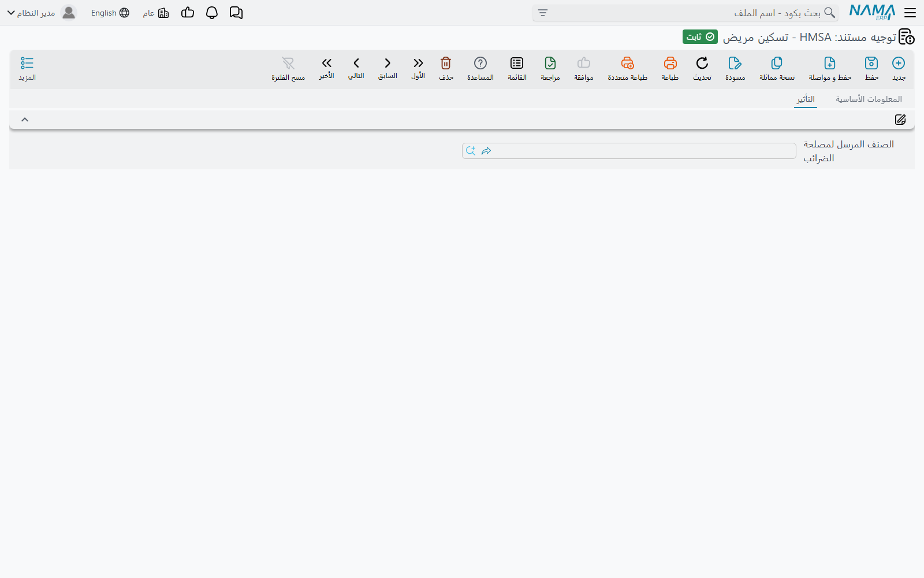Collapse the section with the chevron

[25, 120]
